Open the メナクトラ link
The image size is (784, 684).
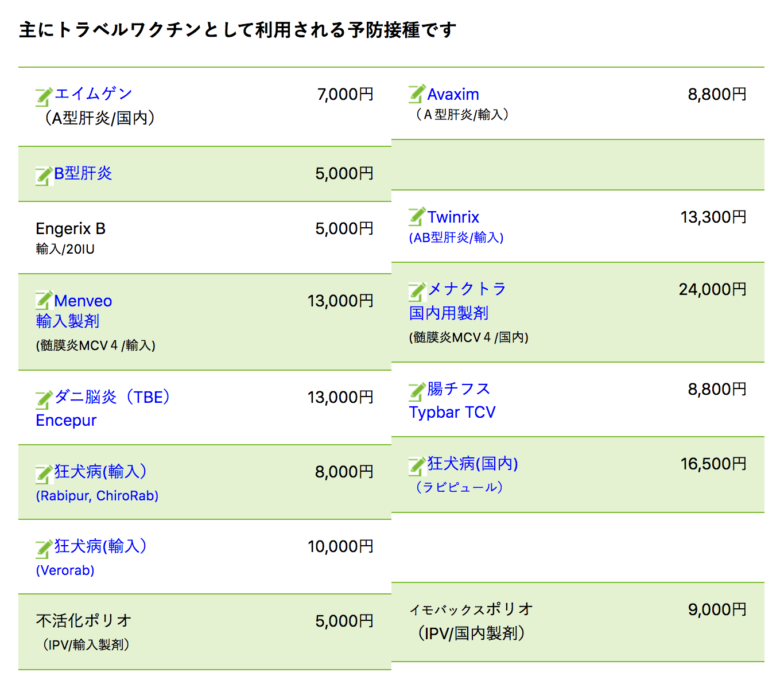coord(467,289)
